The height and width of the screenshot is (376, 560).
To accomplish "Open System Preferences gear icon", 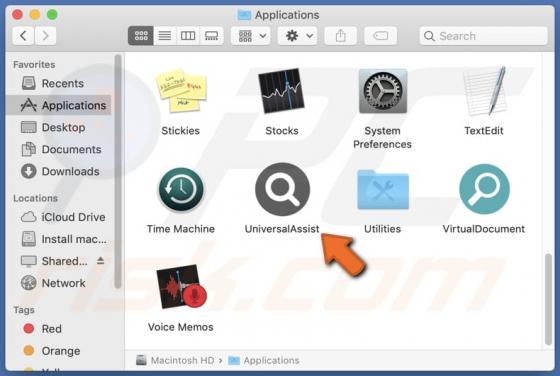I will [x=382, y=91].
